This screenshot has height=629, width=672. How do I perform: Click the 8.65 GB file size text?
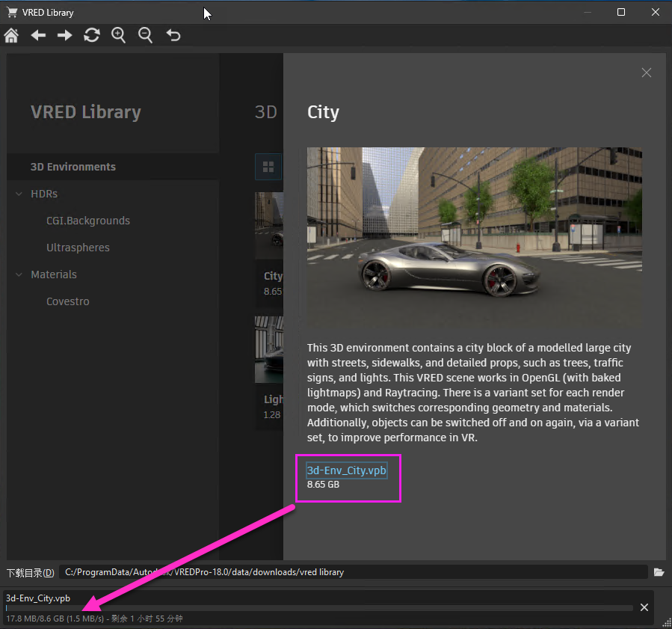tap(323, 485)
